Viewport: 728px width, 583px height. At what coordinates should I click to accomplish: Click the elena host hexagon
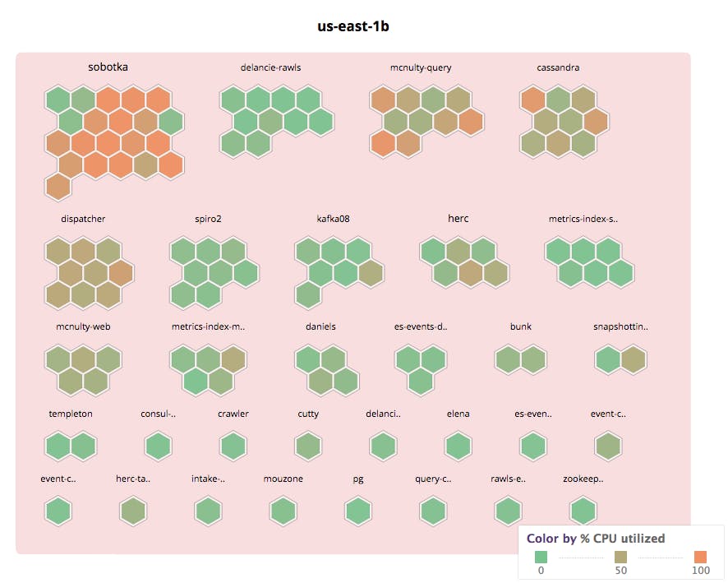tap(458, 447)
